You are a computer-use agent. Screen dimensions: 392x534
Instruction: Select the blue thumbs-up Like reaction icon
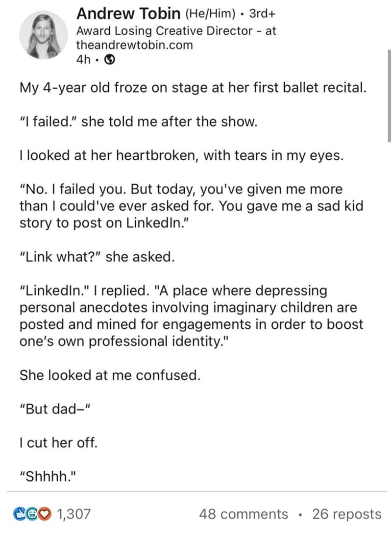point(20,514)
